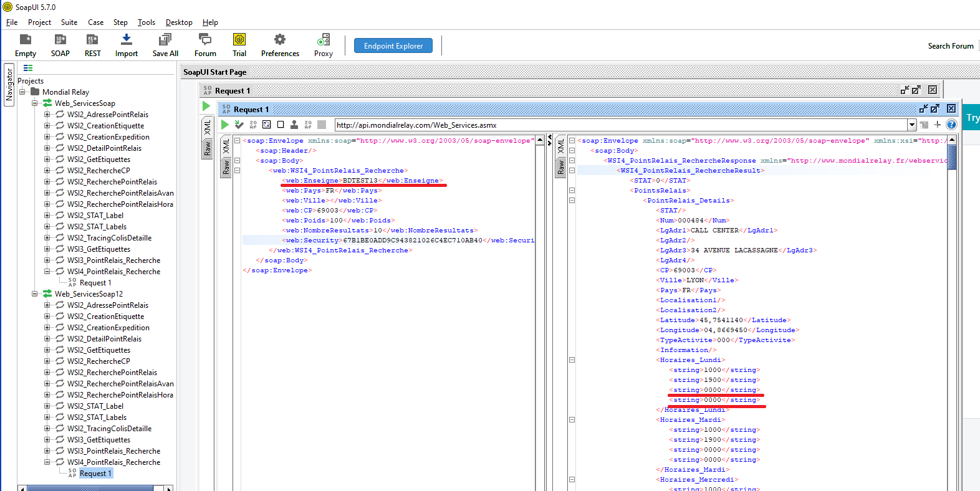This screenshot has width=980, height=491.
Task: Select WSI2_STAT_Labels in first interface
Action: pos(97,226)
